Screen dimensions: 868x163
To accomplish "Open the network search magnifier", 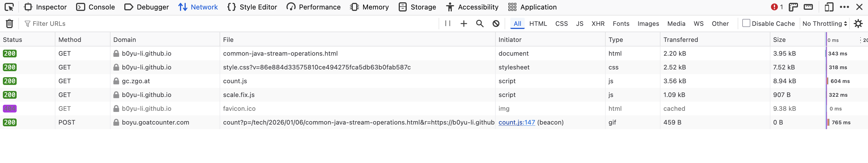I will (x=479, y=24).
